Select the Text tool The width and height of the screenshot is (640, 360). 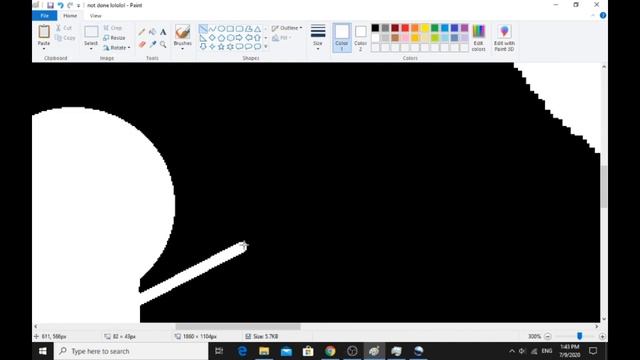tap(163, 32)
